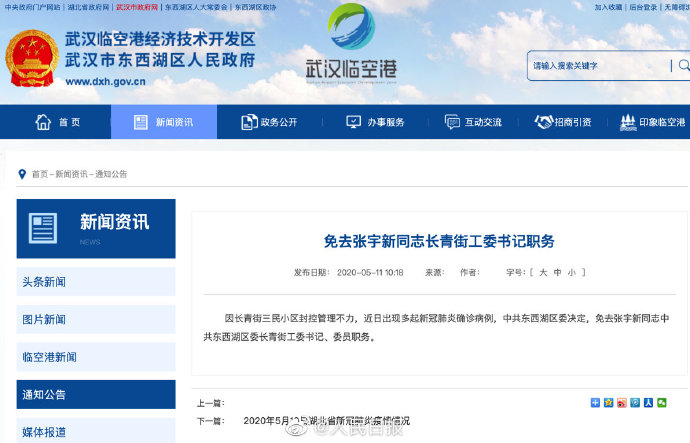Set font size to 大

click(543, 272)
